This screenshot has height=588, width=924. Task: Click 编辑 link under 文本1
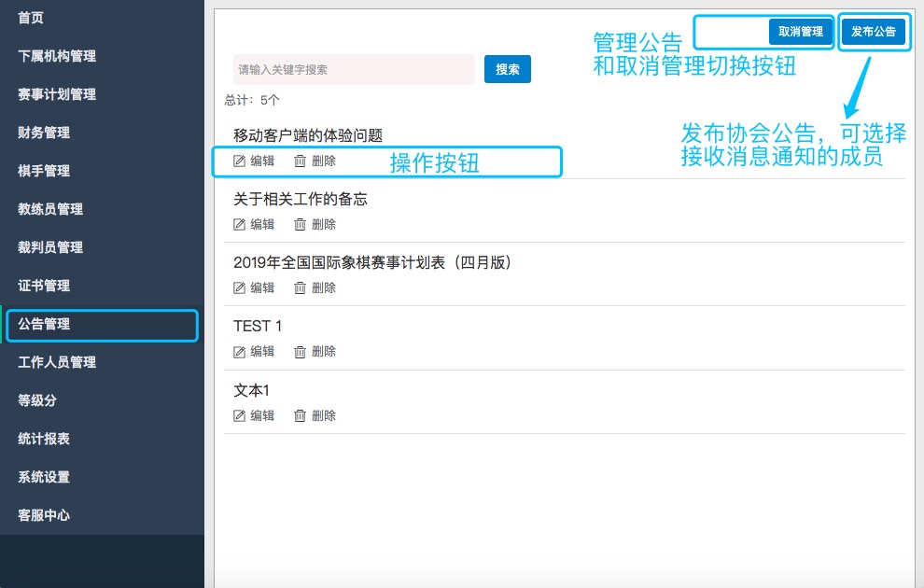tap(262, 416)
